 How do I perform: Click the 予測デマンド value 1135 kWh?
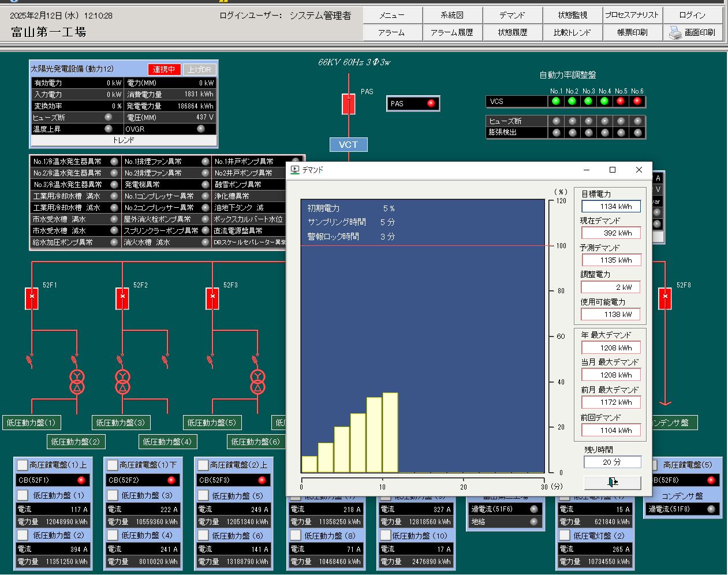[611, 260]
